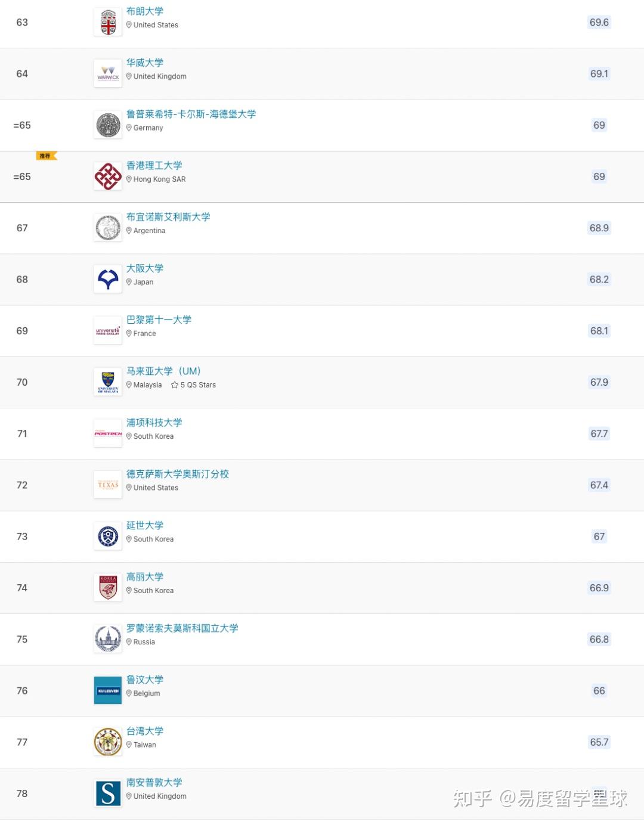This screenshot has height=825, width=644.
Task: Click the yellow 推荐 tag badge
Action: tap(46, 156)
